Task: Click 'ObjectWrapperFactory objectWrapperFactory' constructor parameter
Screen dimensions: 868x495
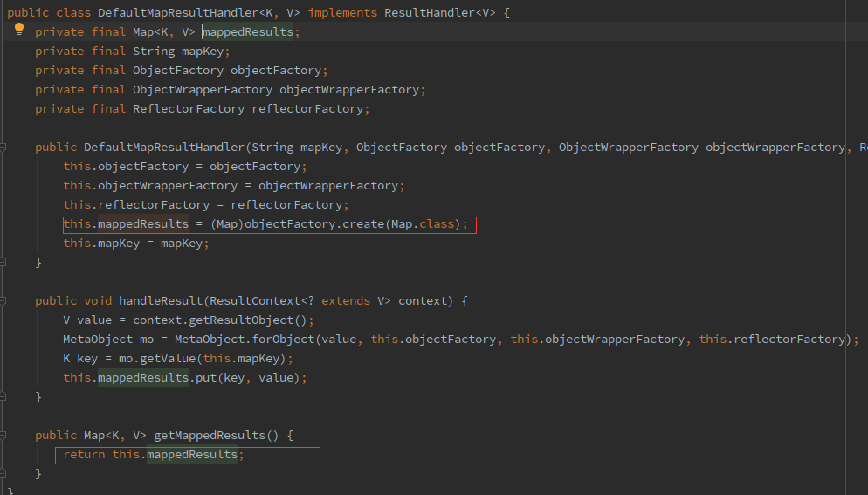Action: 701,148
